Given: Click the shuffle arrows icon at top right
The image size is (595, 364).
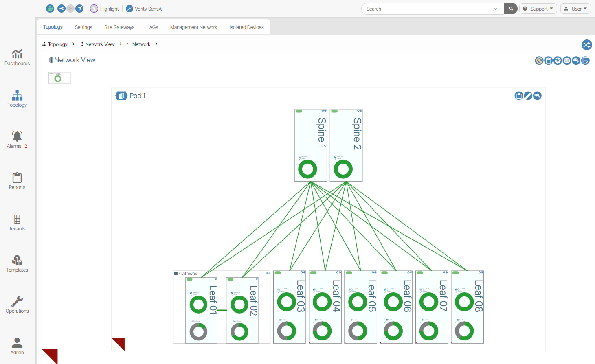Looking at the screenshot, I should 586,45.
